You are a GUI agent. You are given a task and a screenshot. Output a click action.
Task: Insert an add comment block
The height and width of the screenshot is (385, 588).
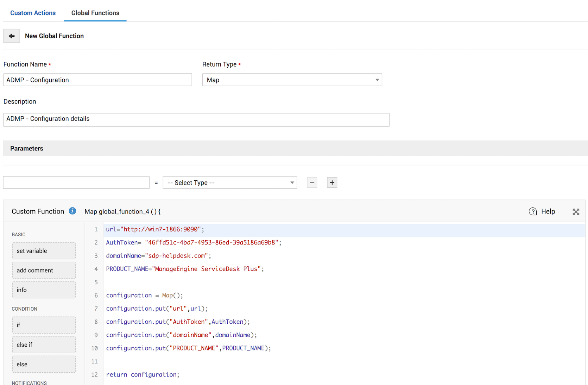(44, 271)
